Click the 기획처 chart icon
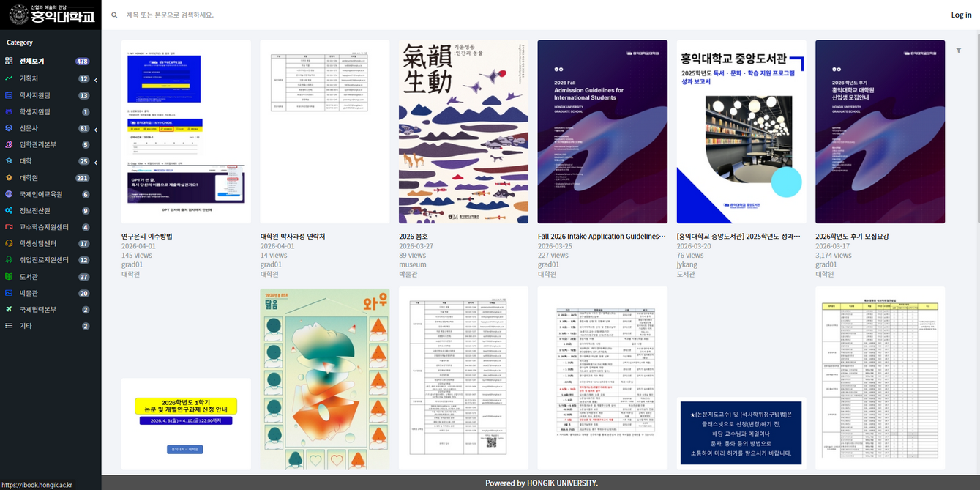 point(9,78)
